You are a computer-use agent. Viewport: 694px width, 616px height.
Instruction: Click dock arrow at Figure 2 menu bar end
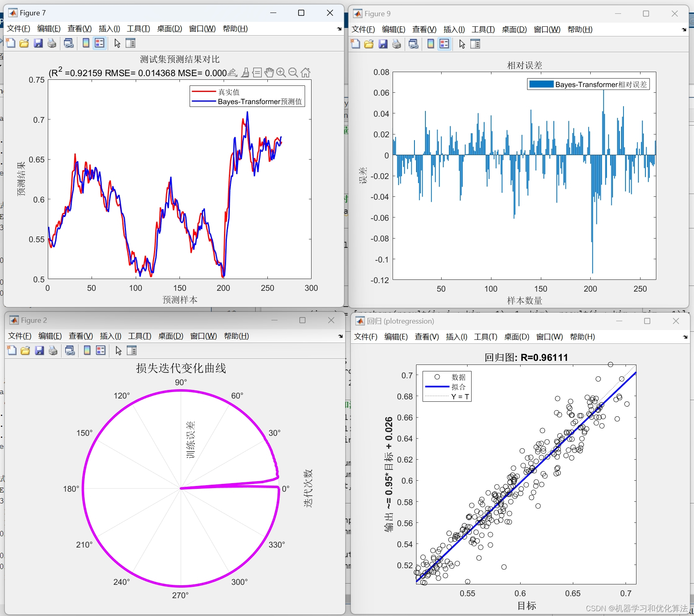[x=341, y=336]
